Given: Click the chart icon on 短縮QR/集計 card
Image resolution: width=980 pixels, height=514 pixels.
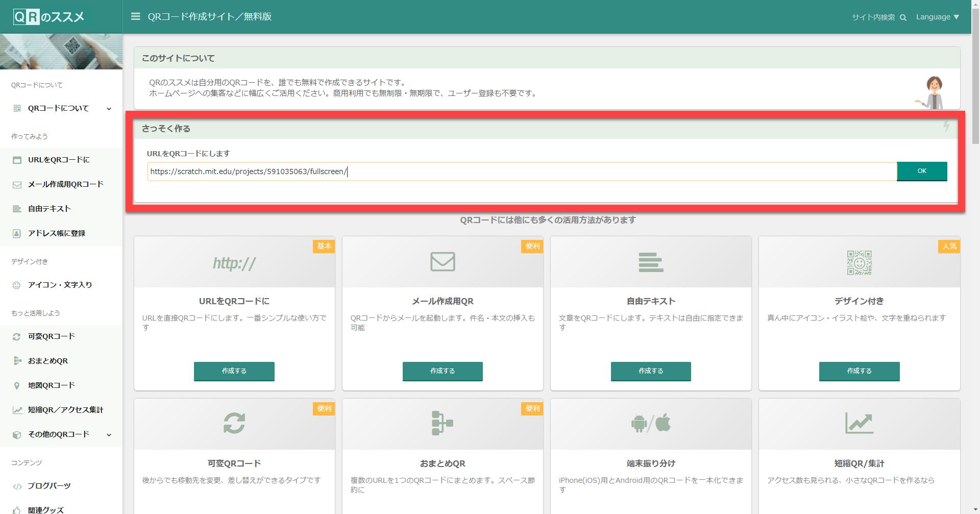Looking at the screenshot, I should tap(859, 423).
